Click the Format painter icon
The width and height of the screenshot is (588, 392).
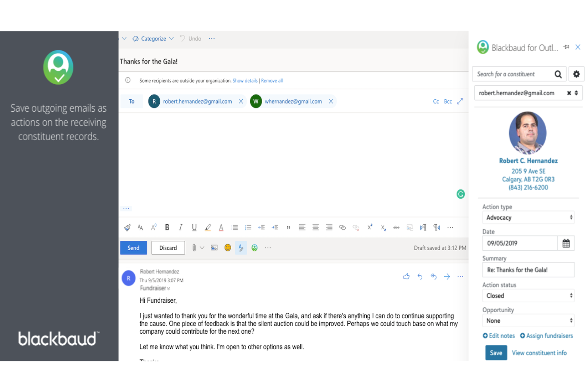127,228
